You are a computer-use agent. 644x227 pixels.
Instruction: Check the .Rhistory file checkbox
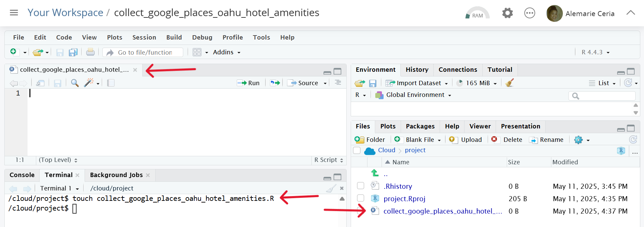click(360, 186)
